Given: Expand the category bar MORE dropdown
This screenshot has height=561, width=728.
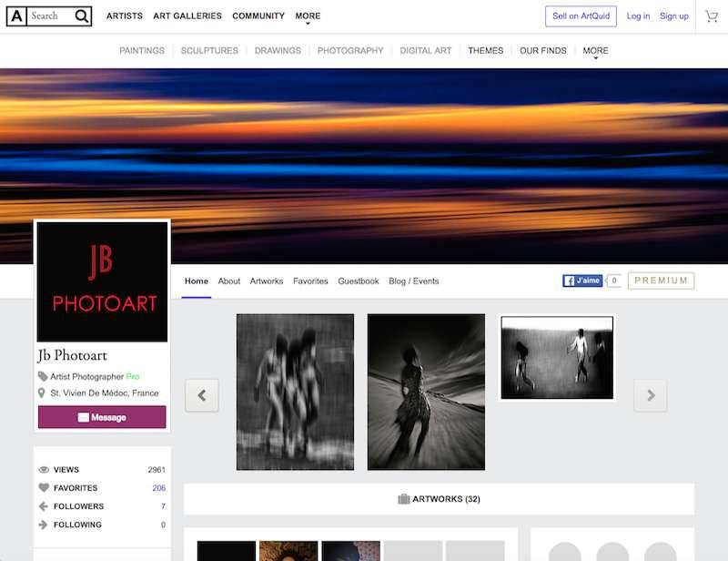Looking at the screenshot, I should click(595, 51).
